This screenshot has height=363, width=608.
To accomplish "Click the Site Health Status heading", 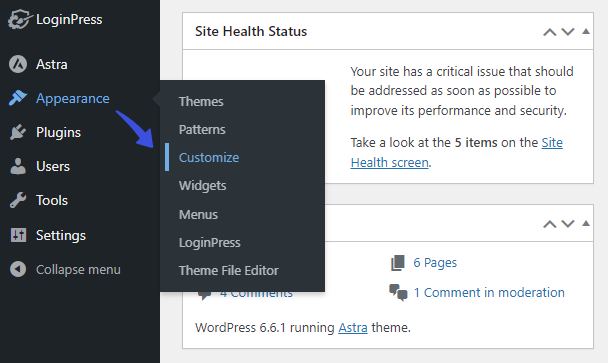I will pos(251,31).
